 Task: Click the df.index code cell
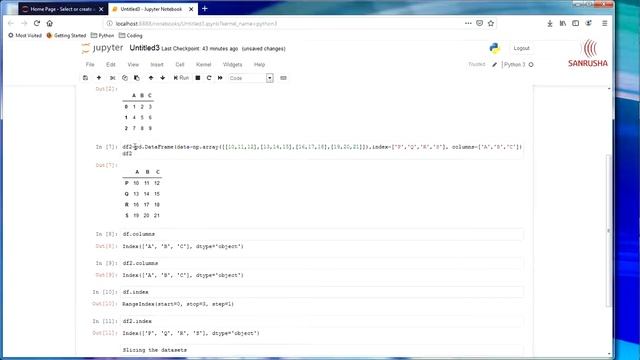coord(322,292)
